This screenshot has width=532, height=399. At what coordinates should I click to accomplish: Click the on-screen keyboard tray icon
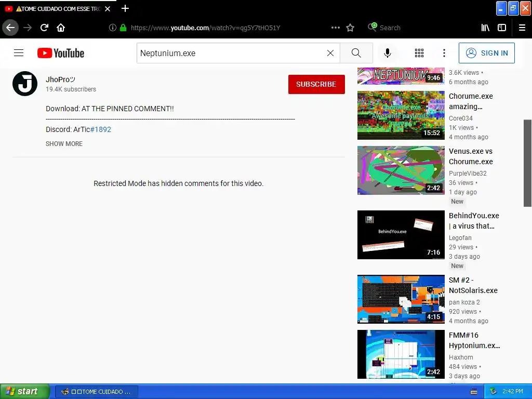point(474,392)
